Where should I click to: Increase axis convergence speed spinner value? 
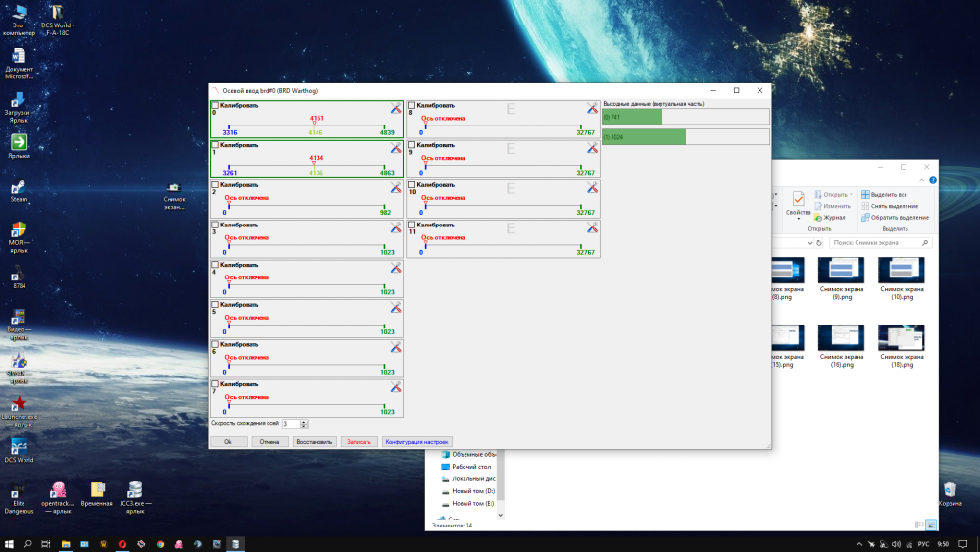pyautogui.click(x=304, y=422)
